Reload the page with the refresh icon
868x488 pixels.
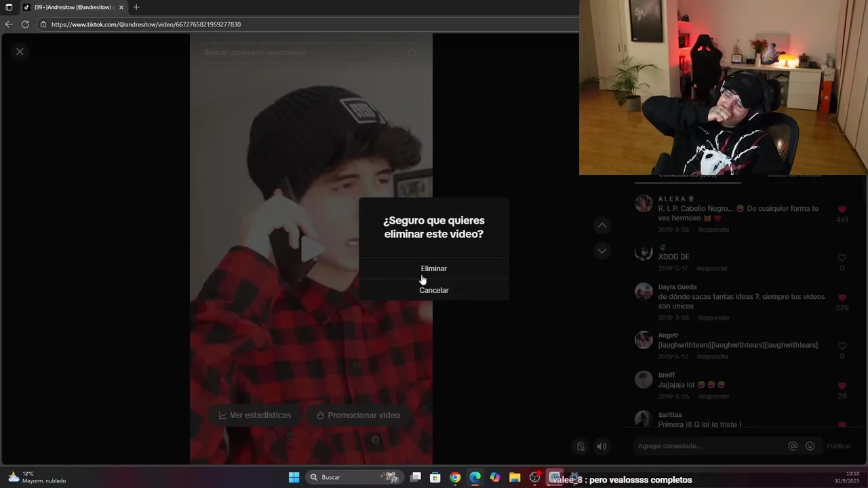(x=25, y=24)
